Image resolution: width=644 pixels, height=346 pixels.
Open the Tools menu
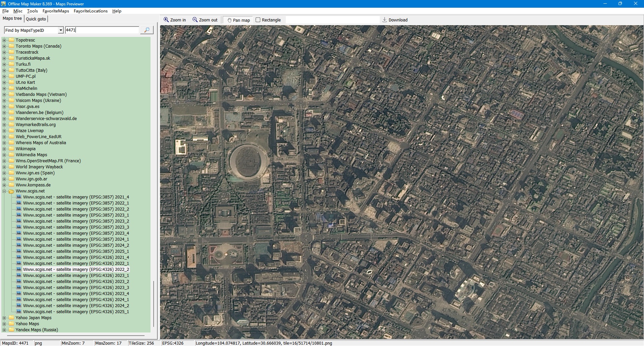click(x=32, y=11)
